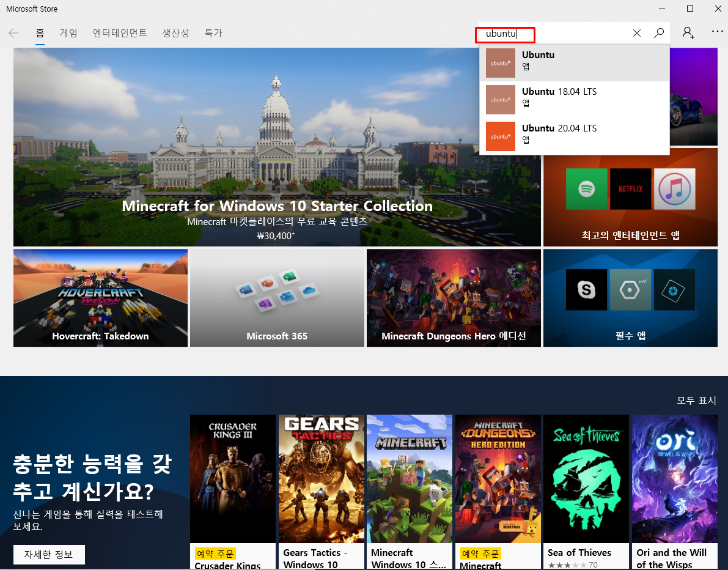This screenshot has height=570, width=728.
Task: Click the Netflix app icon
Action: pyautogui.click(x=630, y=189)
